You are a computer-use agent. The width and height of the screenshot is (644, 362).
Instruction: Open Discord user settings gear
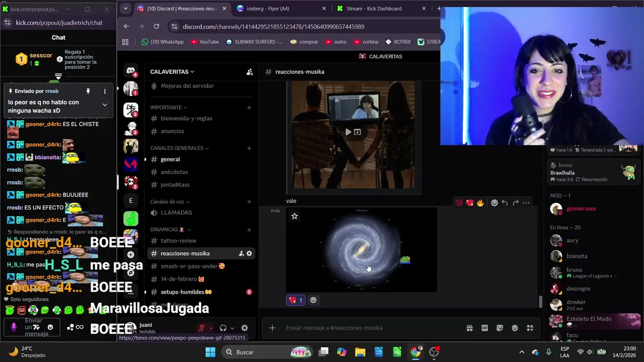245,328
